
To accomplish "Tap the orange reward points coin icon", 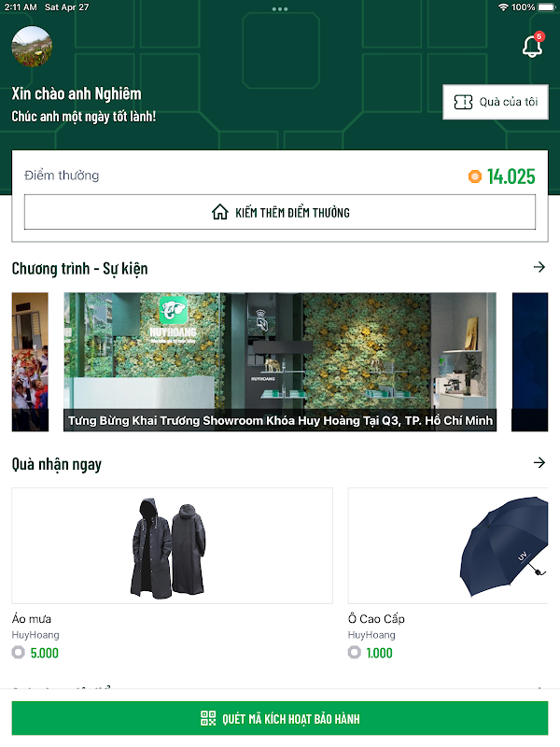I will coord(475,176).
